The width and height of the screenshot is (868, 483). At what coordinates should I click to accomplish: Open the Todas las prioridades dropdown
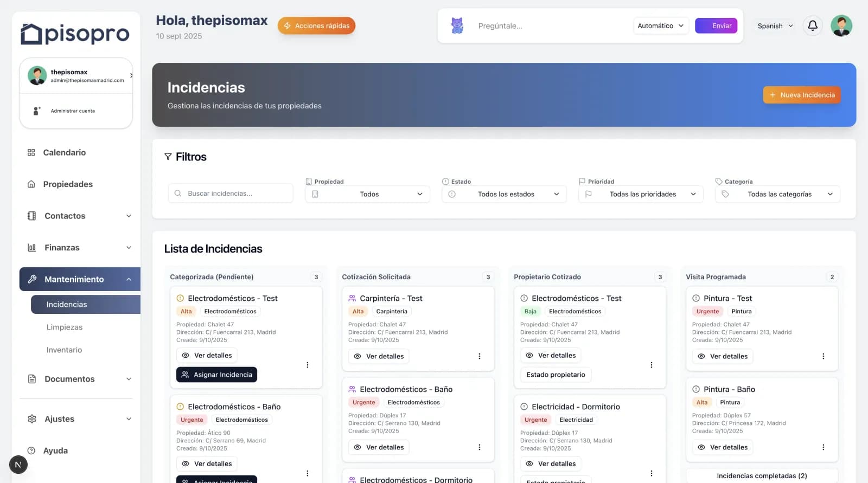[x=641, y=194]
